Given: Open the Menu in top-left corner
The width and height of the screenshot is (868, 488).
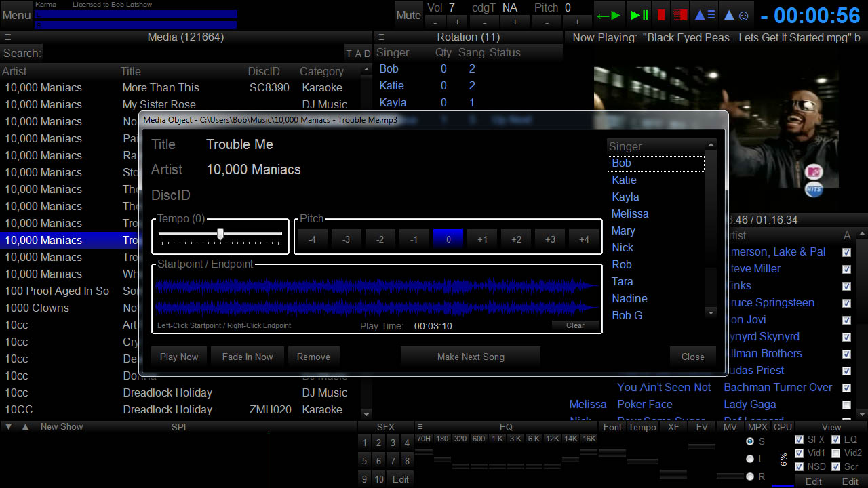Looking at the screenshot, I should click(16, 15).
